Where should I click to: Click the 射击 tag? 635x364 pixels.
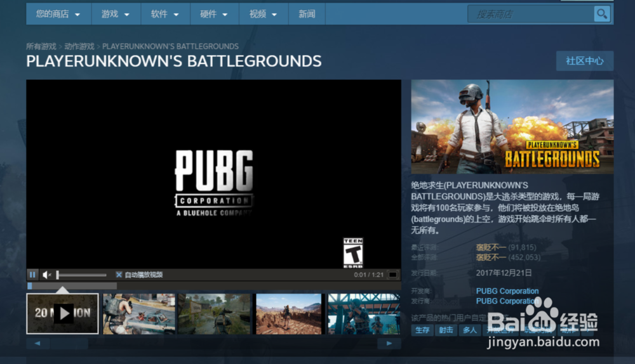click(446, 330)
